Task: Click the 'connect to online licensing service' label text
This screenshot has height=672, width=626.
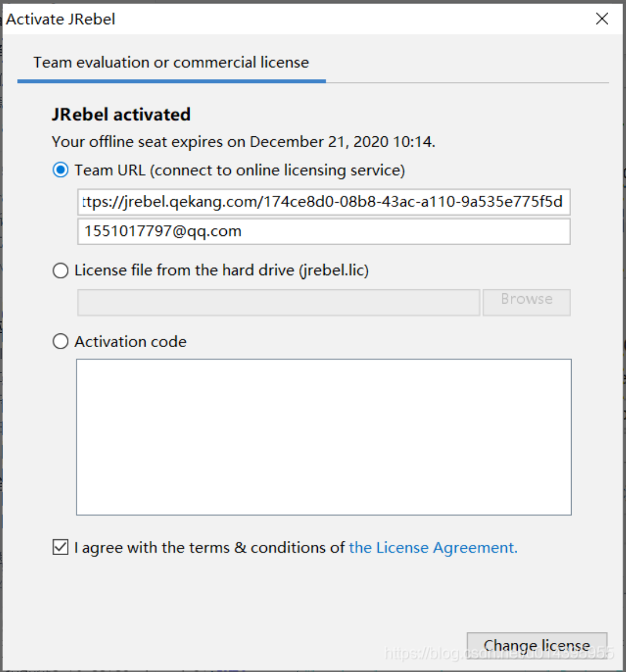Action: click(x=278, y=171)
